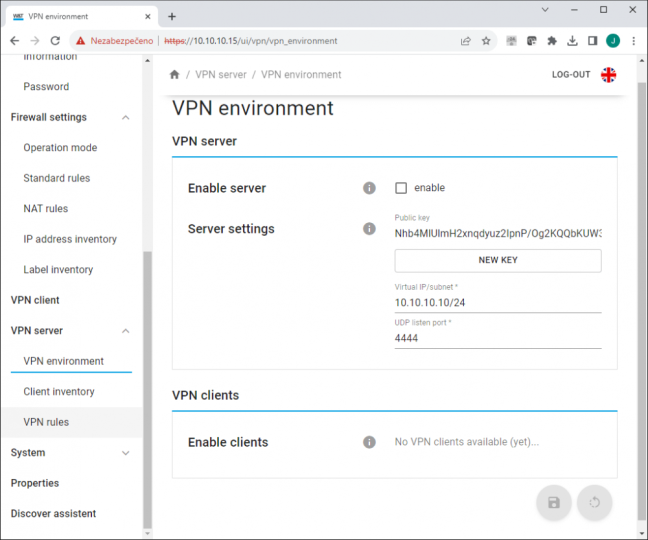Screen dimensions: 648x540
Task: Open Standard rules in sidebar
Action: tap(57, 178)
